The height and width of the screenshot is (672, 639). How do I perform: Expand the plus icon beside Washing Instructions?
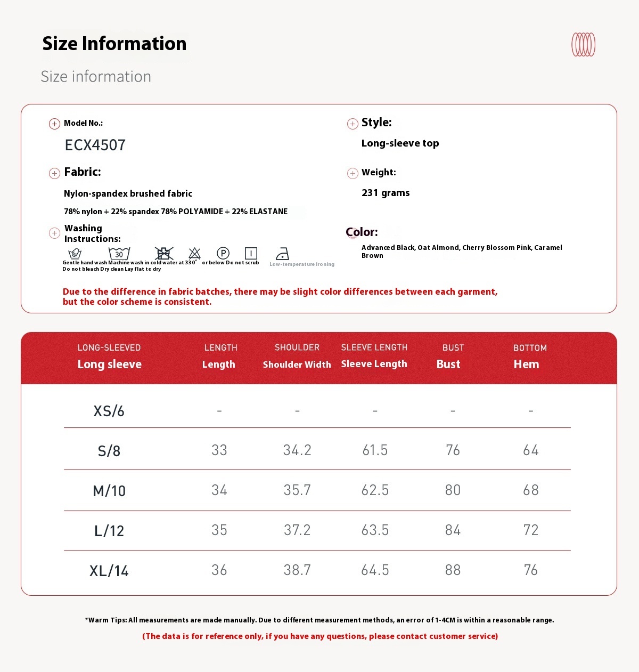54,233
